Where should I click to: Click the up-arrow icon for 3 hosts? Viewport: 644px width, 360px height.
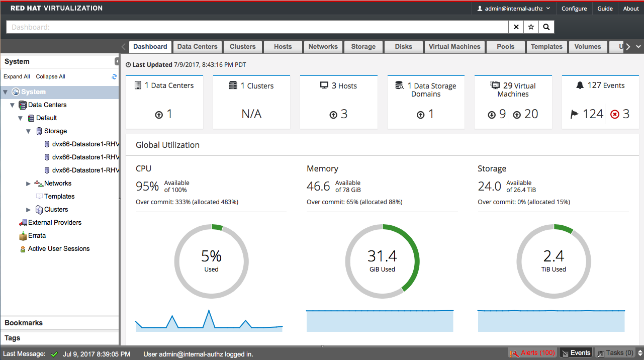point(333,115)
